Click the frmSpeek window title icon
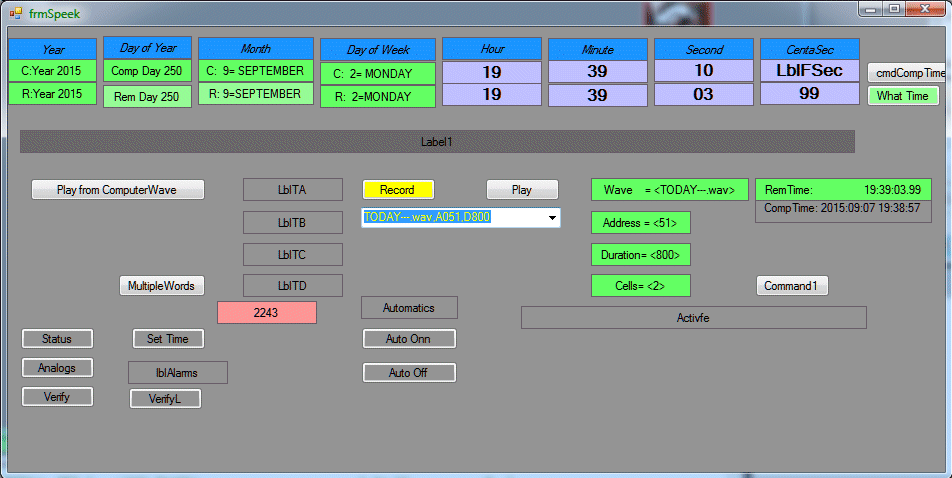This screenshot has height=478, width=952. point(16,13)
